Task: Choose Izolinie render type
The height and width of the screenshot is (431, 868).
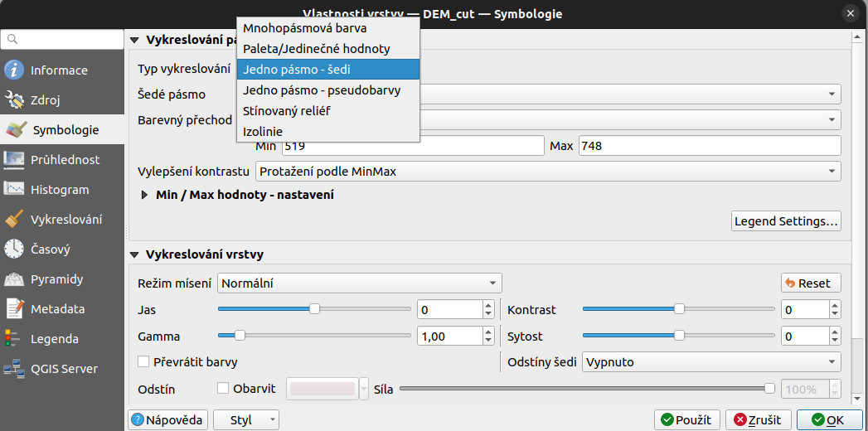Action: [327, 132]
